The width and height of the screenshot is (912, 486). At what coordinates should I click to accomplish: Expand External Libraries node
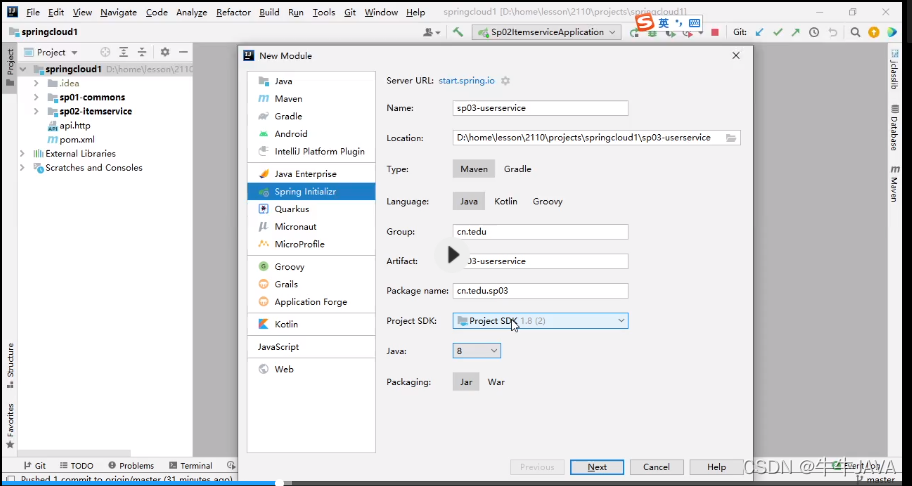click(22, 153)
